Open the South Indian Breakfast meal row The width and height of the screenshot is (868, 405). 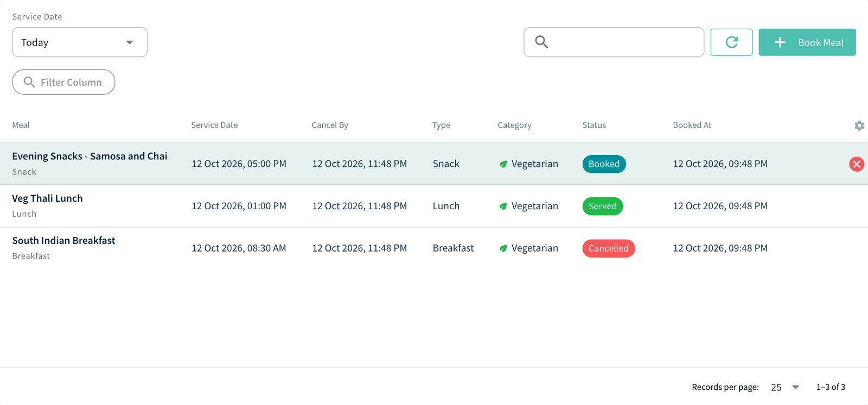pos(434,248)
